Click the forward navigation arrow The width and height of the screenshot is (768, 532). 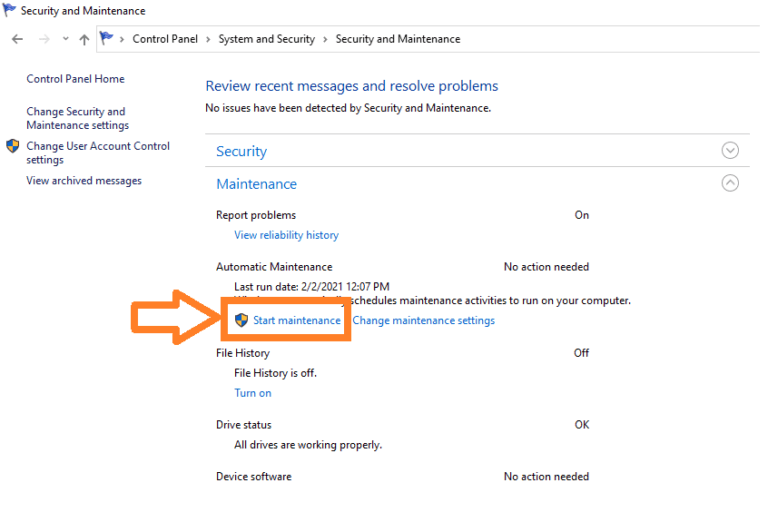pyautogui.click(x=43, y=39)
